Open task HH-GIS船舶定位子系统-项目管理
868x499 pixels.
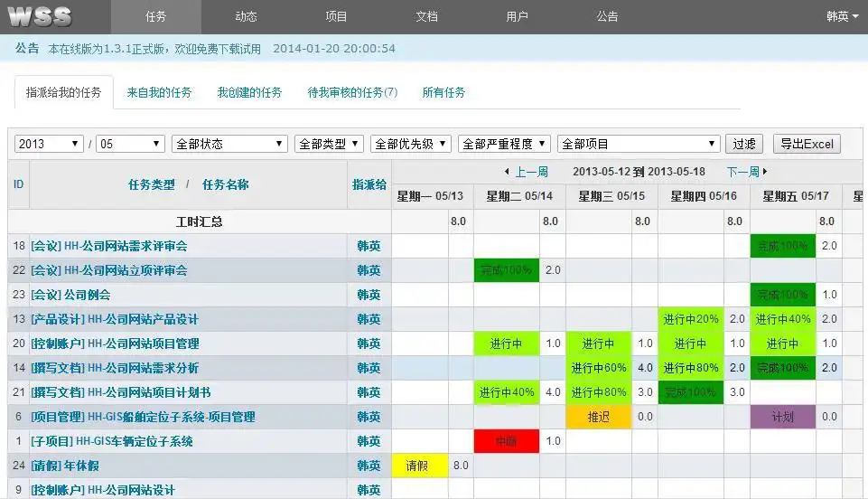143,417
